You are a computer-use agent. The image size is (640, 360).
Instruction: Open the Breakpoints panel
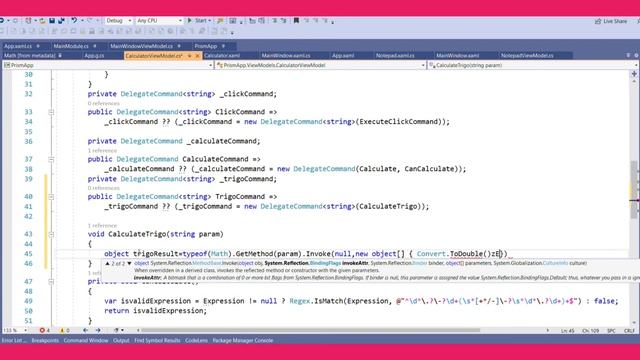tap(45, 340)
